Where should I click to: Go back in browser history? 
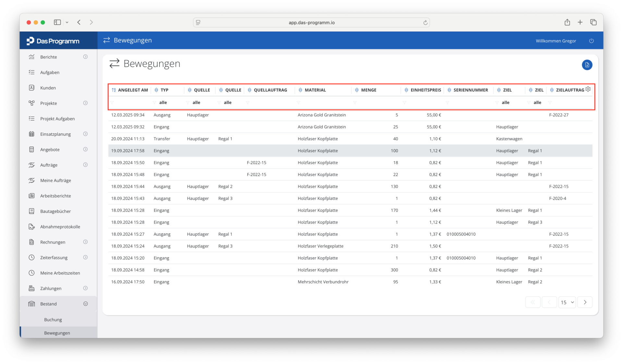click(79, 22)
